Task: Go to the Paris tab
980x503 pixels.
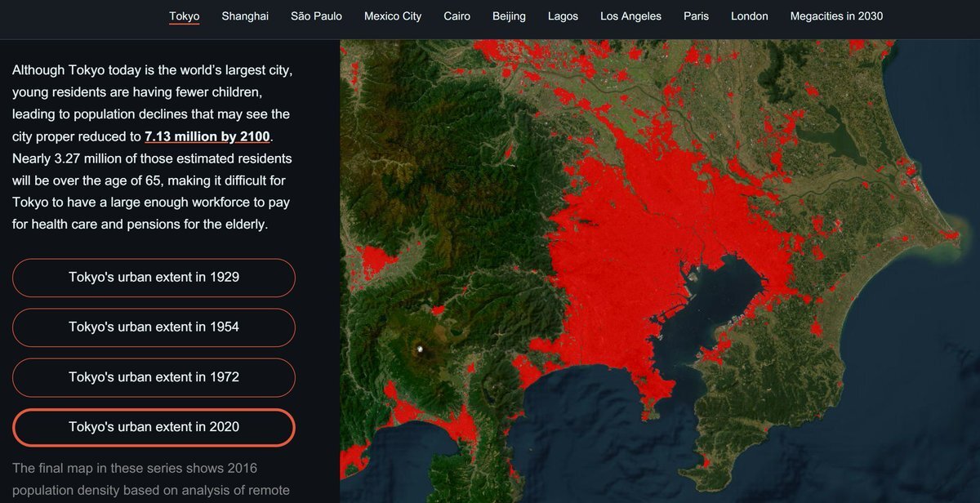Action: coord(696,16)
